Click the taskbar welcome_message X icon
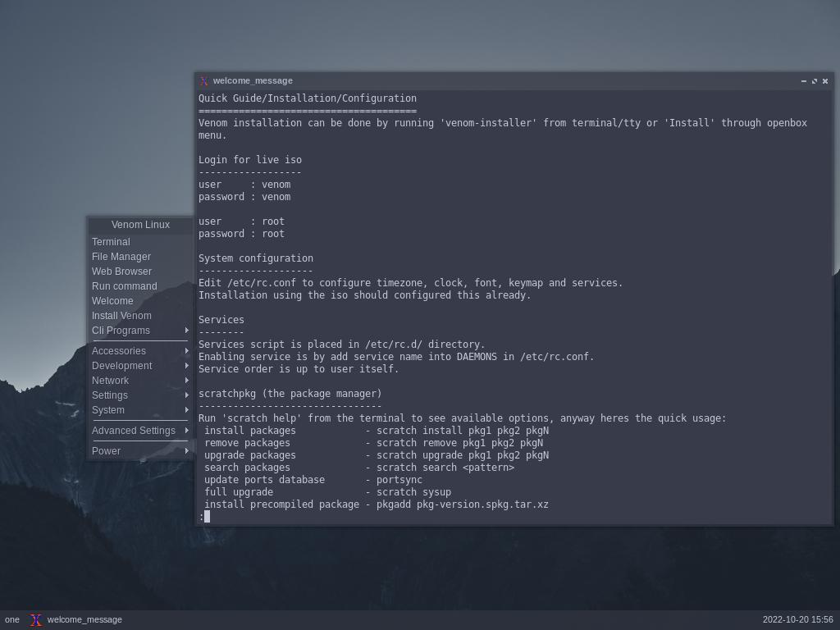Viewport: 840px width, 630px height. (36, 620)
